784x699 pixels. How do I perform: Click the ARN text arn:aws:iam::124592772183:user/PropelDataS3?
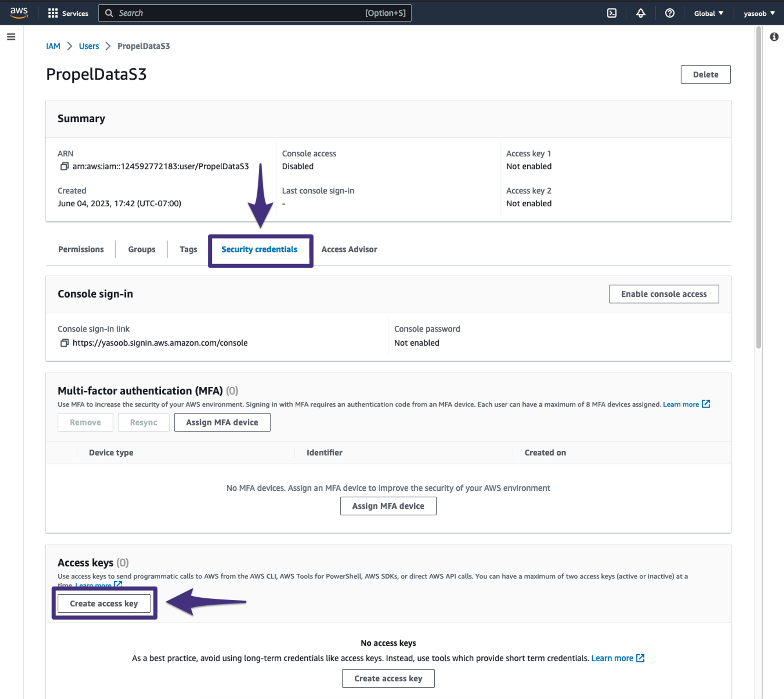161,166
